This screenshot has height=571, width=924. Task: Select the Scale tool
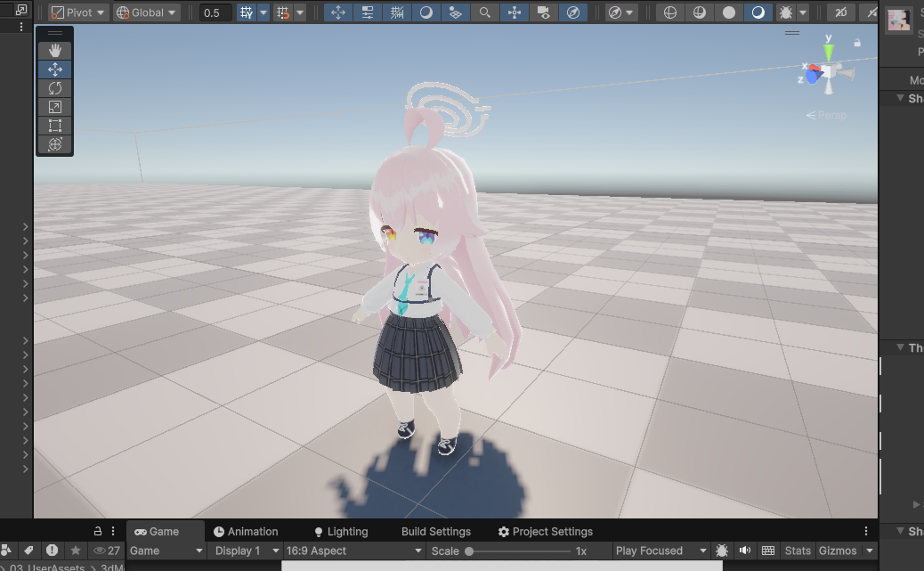tap(55, 108)
